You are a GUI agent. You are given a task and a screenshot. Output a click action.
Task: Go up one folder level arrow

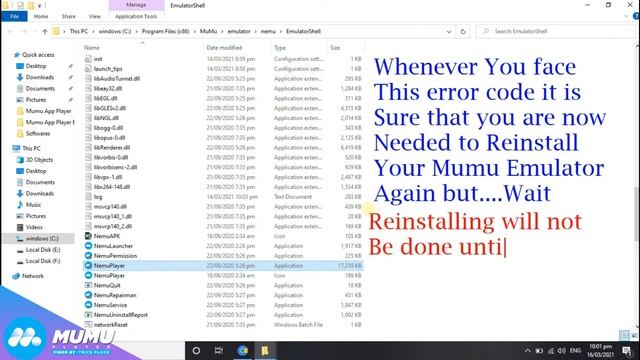44,31
